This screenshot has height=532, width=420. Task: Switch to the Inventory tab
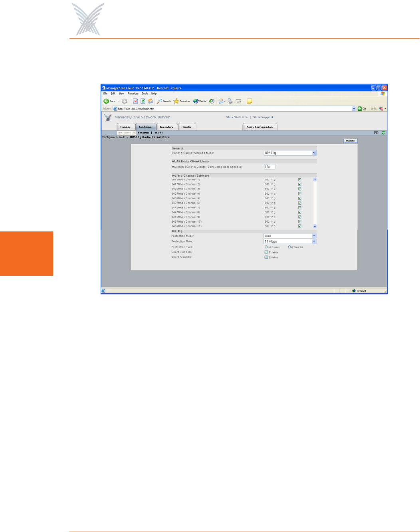[x=166, y=127]
